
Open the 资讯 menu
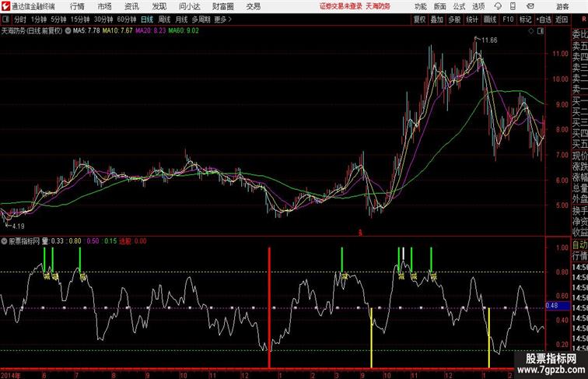(131, 6)
